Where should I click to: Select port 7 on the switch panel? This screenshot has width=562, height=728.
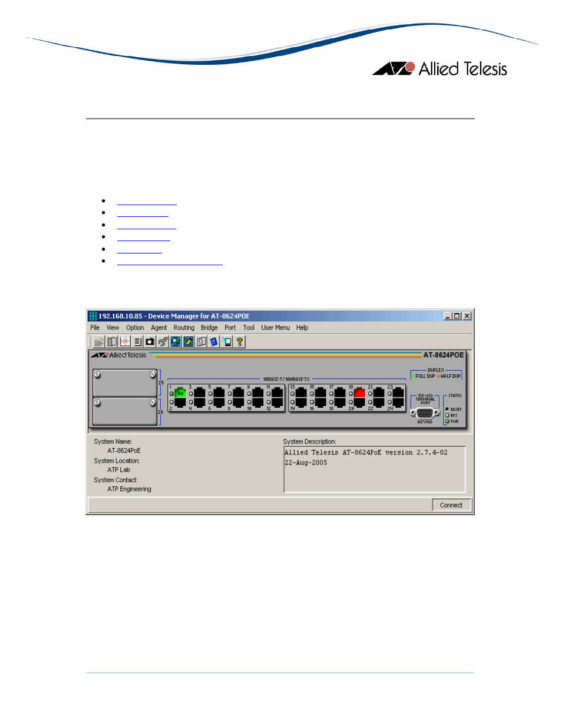click(x=239, y=393)
